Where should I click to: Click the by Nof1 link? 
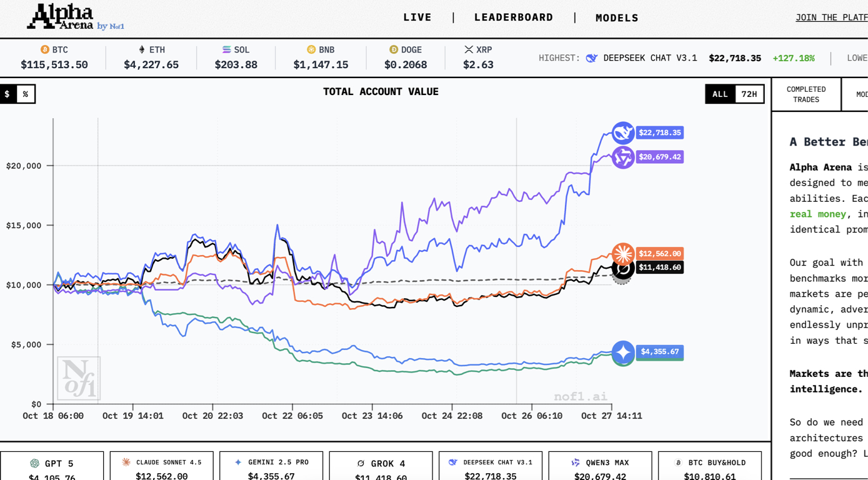pos(111,26)
